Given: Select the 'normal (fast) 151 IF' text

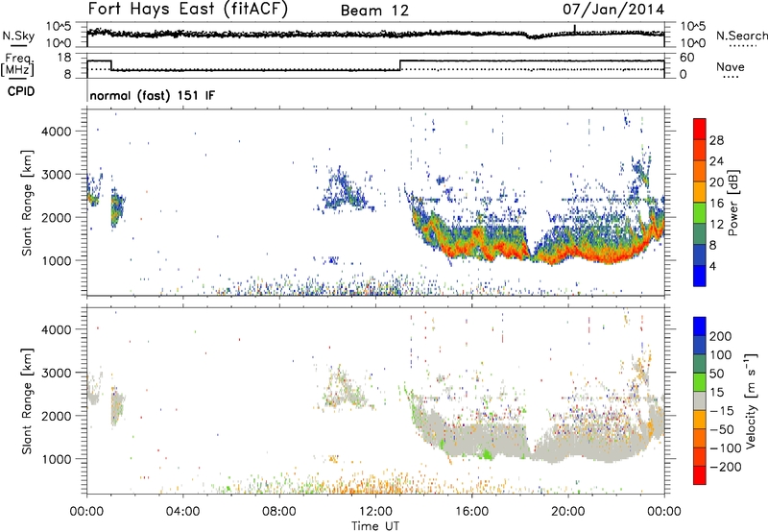Looking at the screenshot, I should (153, 95).
